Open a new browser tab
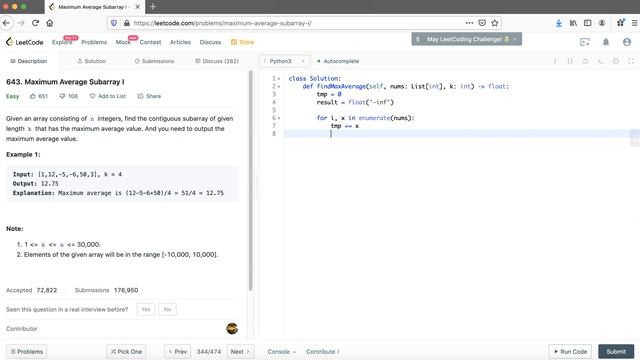The width and height of the screenshot is (640, 360). [x=153, y=7]
